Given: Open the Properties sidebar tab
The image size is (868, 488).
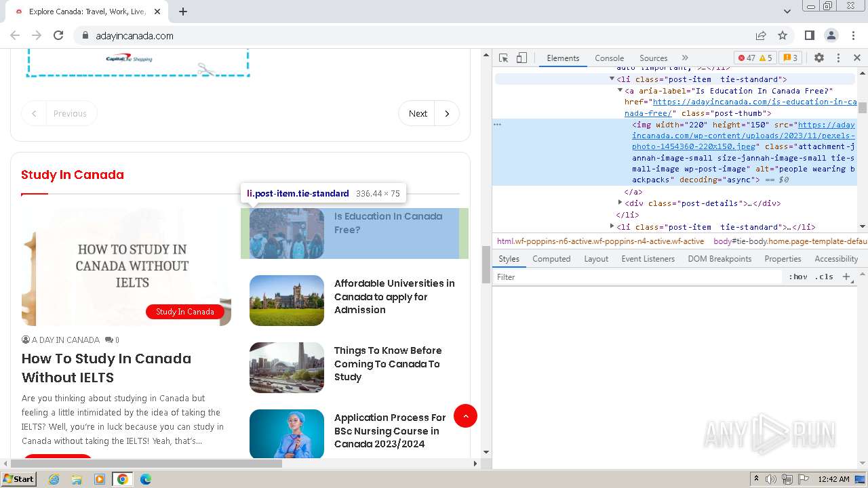Looking at the screenshot, I should (783, 259).
